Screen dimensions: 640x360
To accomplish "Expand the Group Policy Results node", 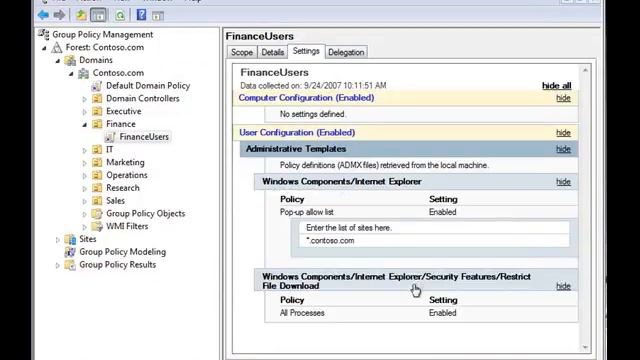I will pos(58,265).
